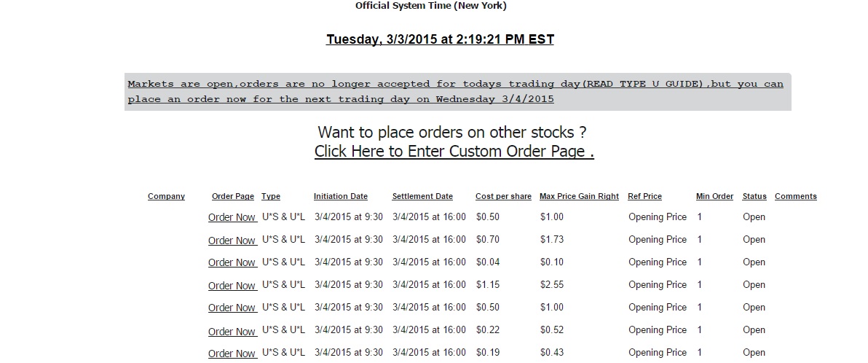
Task: Open Order Now for the $0.04 cost row
Action: pos(232,262)
